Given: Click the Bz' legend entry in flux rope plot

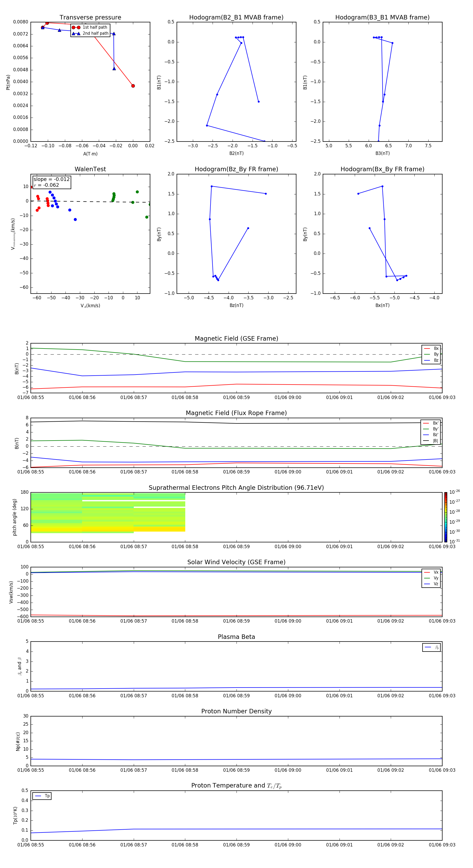Looking at the screenshot, I should click(x=431, y=435).
